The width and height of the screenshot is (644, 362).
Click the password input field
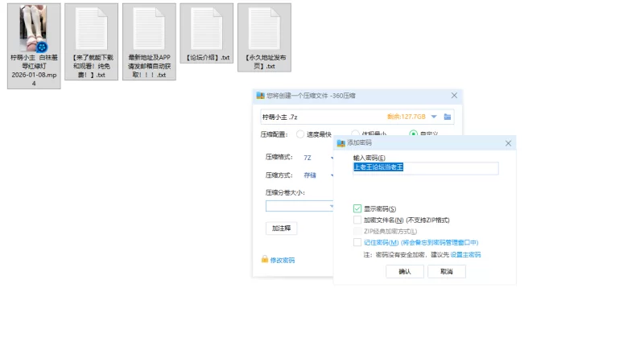426,168
